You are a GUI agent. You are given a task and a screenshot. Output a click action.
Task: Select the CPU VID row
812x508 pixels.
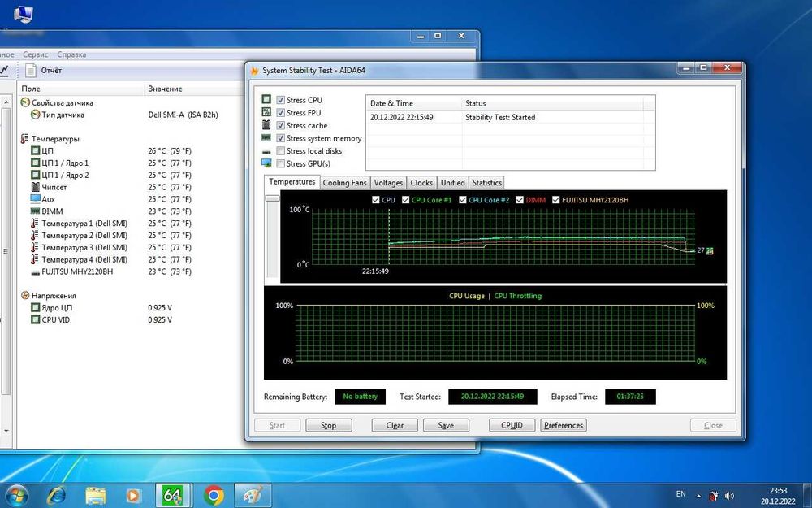click(x=131, y=319)
